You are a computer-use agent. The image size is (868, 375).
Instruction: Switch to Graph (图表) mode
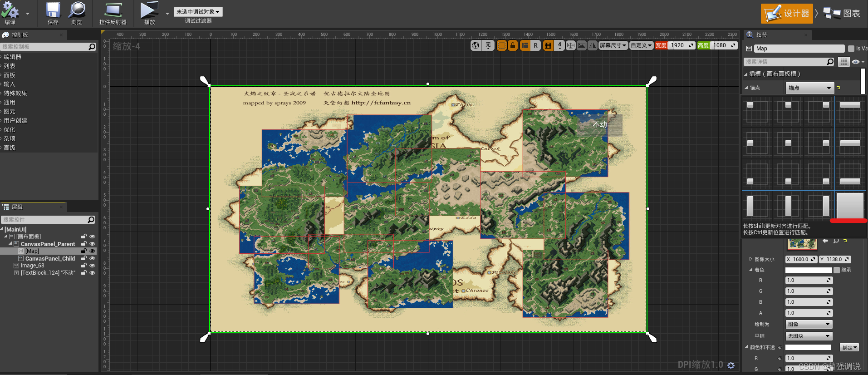(x=842, y=13)
